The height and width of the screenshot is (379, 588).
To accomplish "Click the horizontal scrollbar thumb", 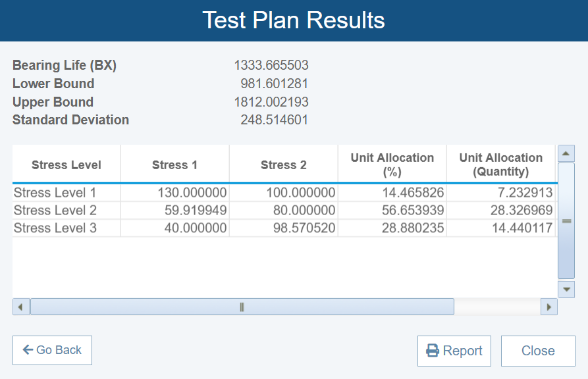I will (x=242, y=307).
